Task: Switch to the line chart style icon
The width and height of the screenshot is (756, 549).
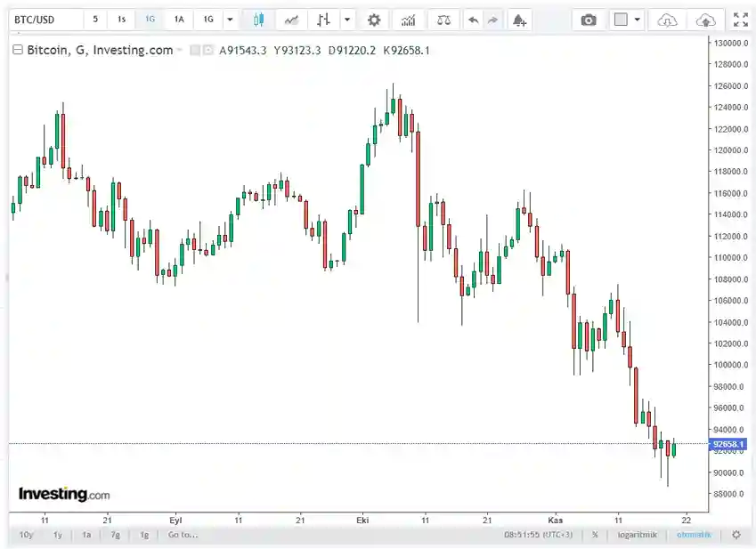Action: coord(290,20)
